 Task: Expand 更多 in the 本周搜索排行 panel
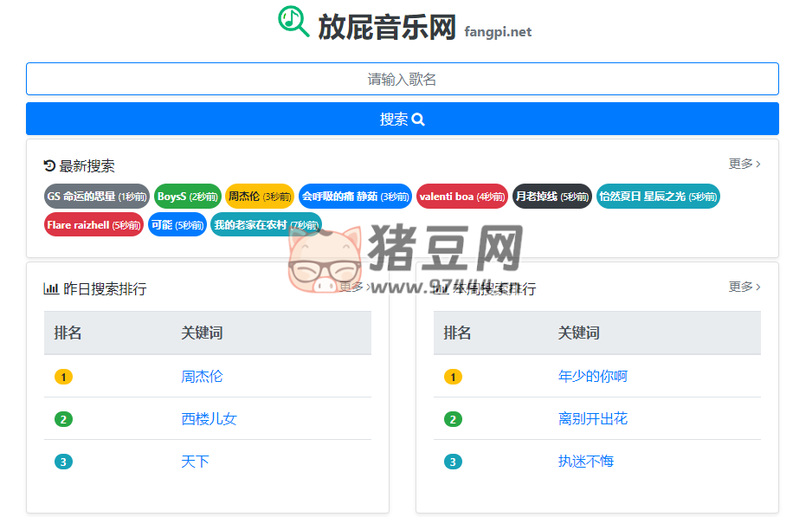[x=743, y=287]
